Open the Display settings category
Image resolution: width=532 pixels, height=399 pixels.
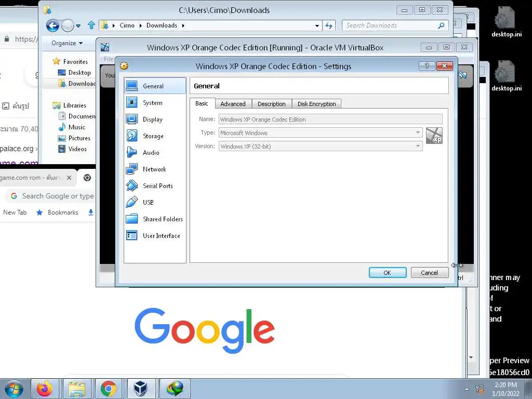click(155, 119)
